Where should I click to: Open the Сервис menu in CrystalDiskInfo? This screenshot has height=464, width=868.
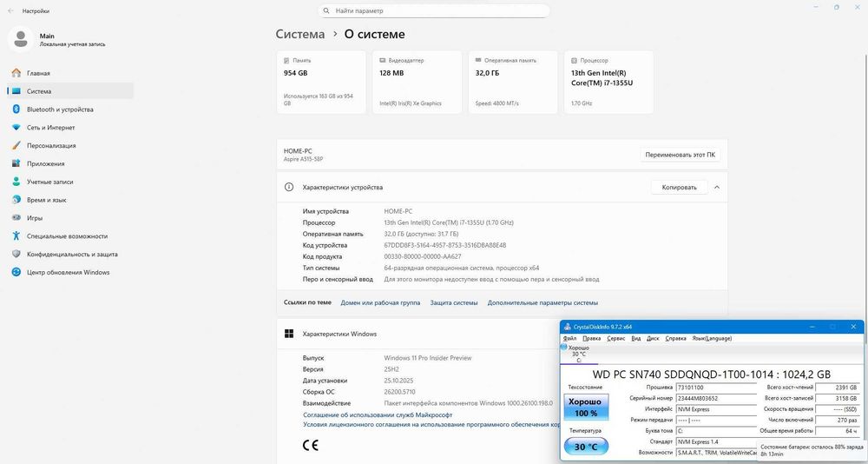click(x=615, y=338)
